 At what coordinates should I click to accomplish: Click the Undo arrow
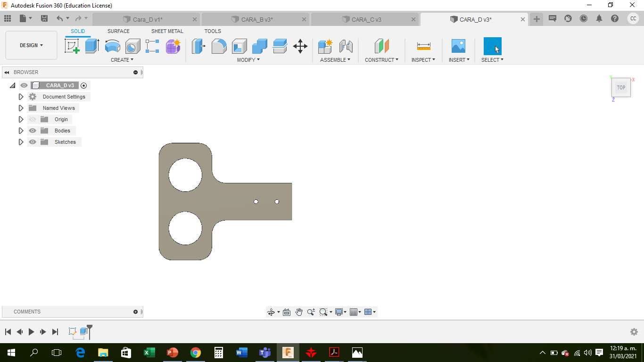59,18
